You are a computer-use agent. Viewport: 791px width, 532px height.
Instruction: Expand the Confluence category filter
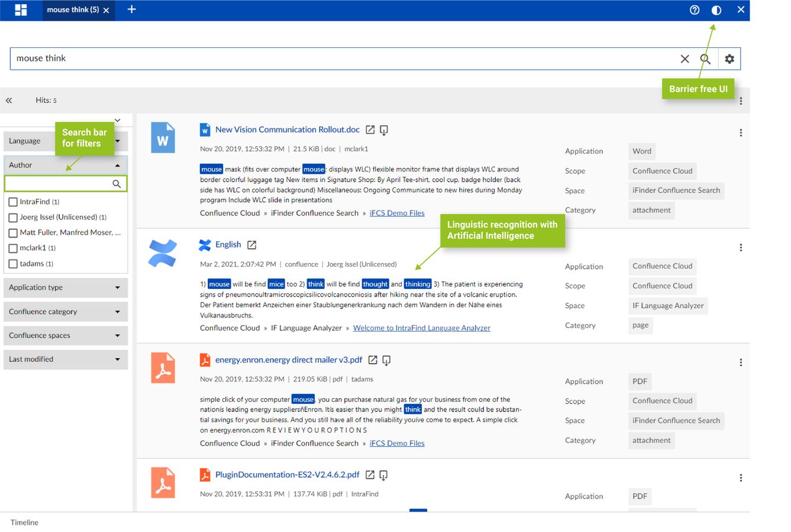[x=66, y=312]
